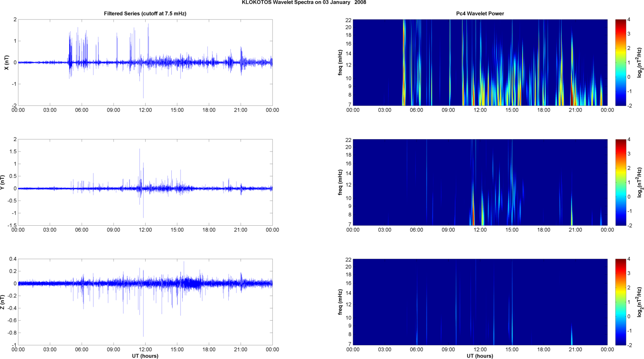Click the KLOKOTOS Wavelet Spectra main title

coord(304,3)
